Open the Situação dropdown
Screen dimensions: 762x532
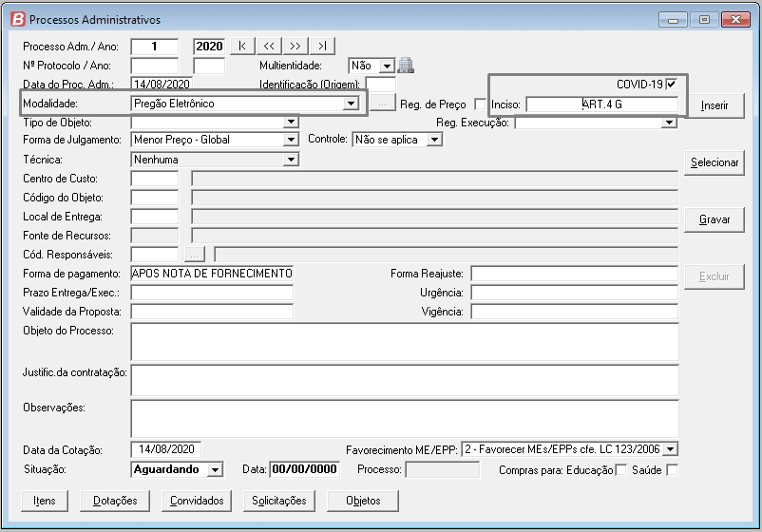[215, 469]
